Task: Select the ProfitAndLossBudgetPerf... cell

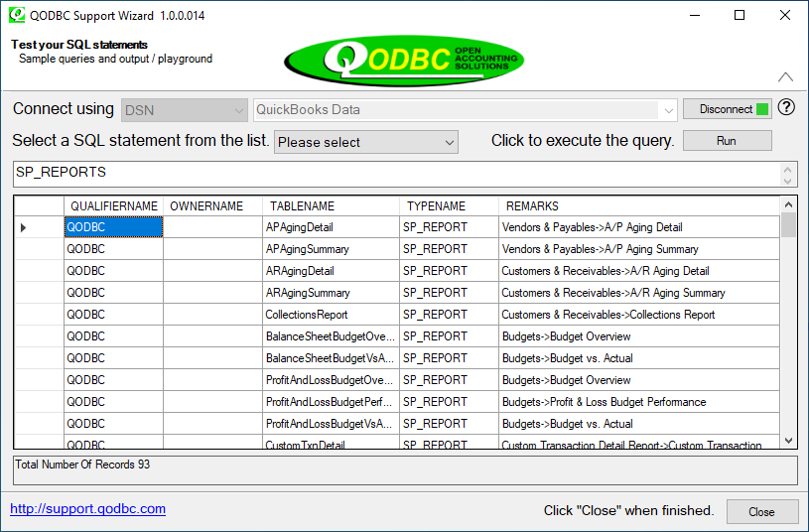Action: 331,401
